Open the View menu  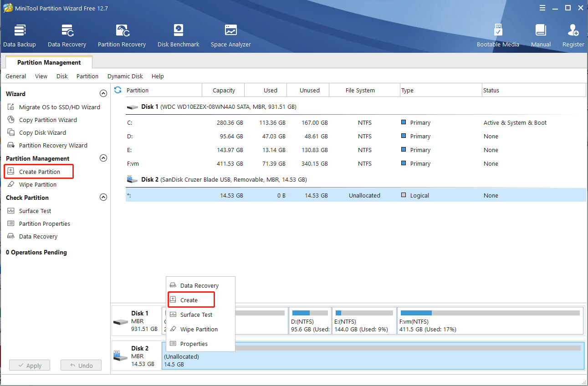(x=41, y=76)
